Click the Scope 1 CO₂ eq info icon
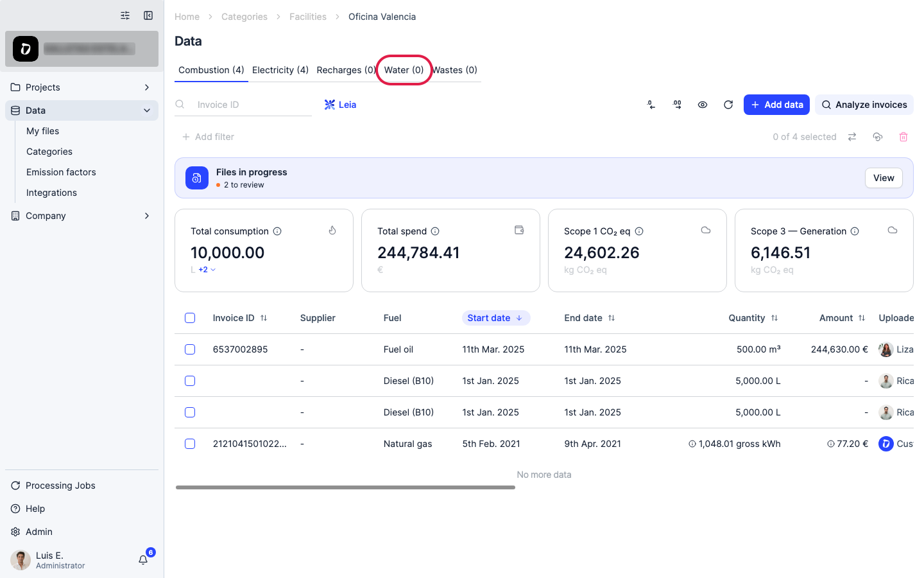924x578 pixels. [x=639, y=231]
